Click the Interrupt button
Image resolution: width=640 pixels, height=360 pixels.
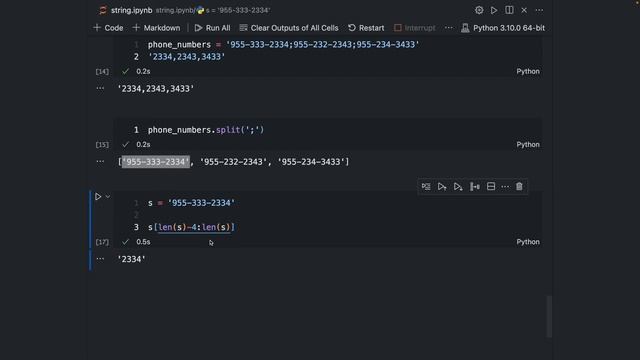(x=415, y=28)
